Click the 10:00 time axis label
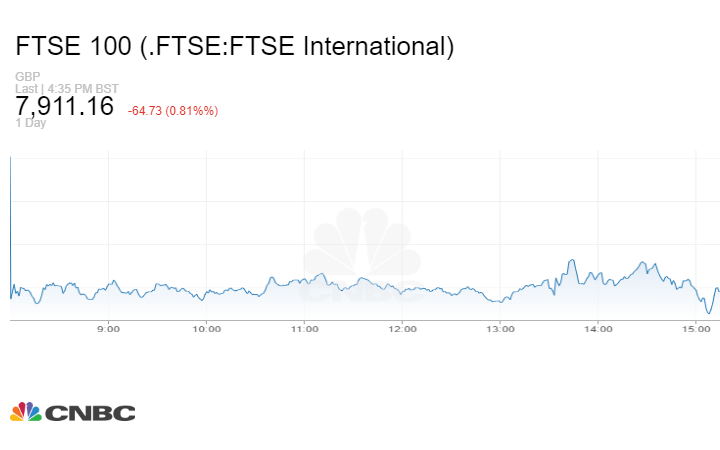Viewport: 720px width, 450px height. tap(206, 329)
